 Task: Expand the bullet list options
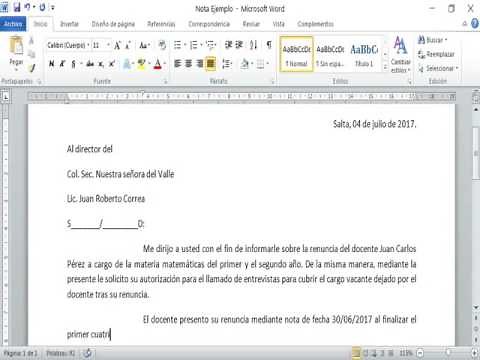[x=185, y=45]
